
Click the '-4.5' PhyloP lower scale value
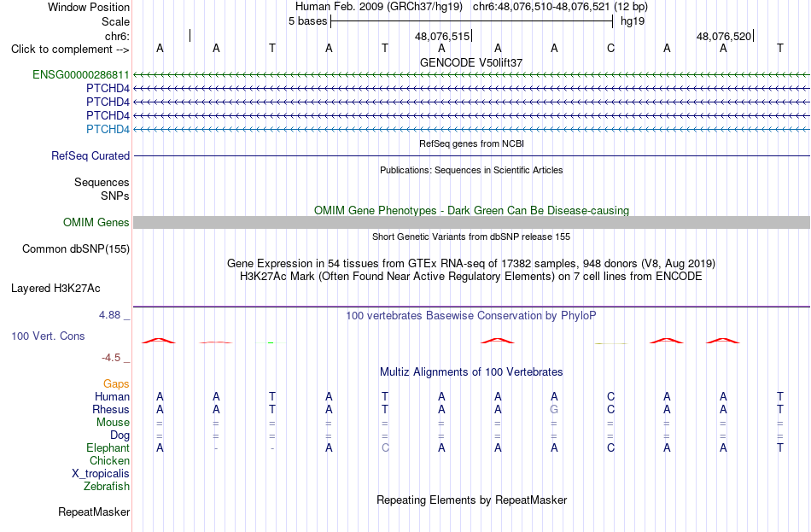pos(111,358)
